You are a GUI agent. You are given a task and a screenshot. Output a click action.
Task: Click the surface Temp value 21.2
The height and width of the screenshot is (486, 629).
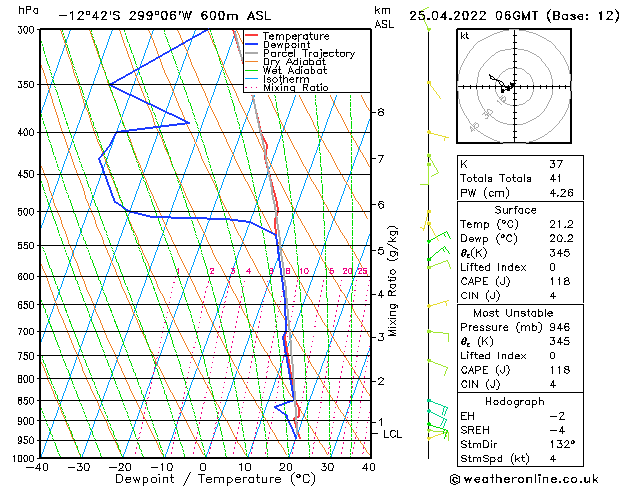(561, 224)
